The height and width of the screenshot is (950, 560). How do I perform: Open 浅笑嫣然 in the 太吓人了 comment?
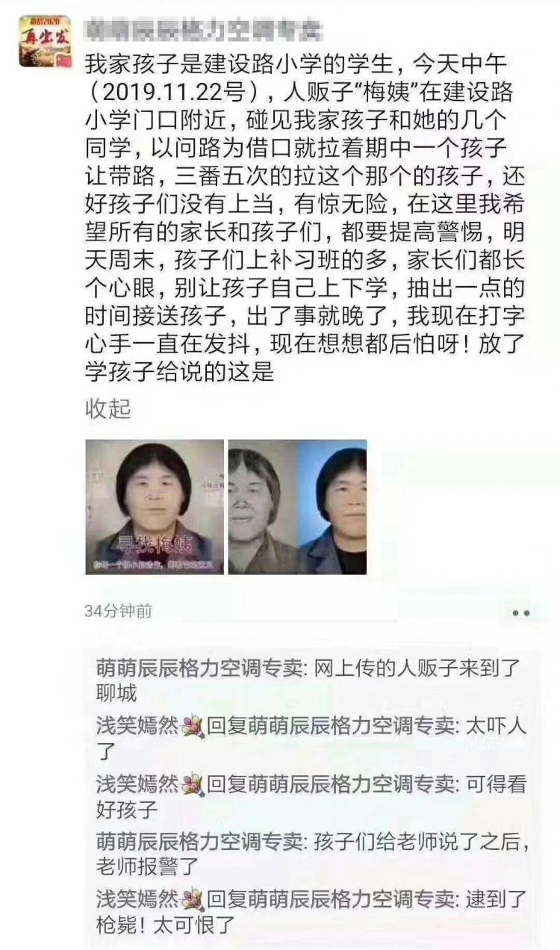(137, 726)
